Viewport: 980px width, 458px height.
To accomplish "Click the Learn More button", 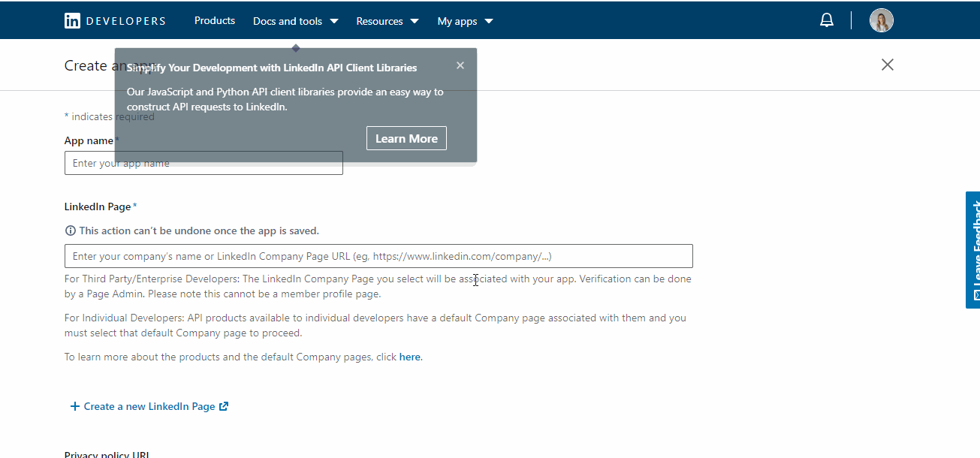I will tap(406, 138).
